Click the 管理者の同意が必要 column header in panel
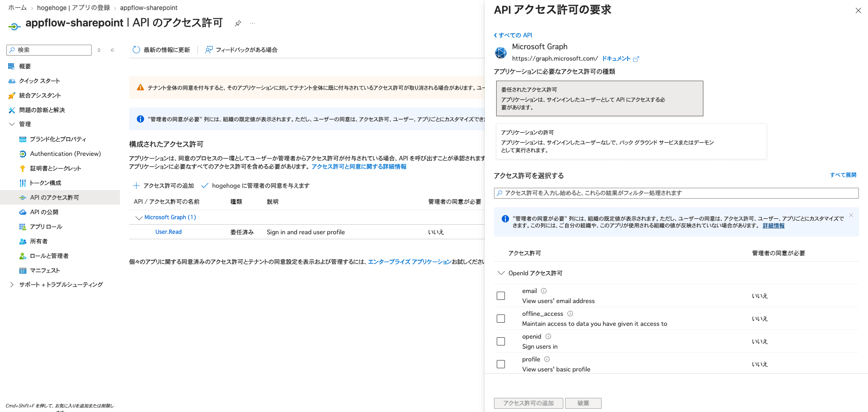 tap(779, 253)
